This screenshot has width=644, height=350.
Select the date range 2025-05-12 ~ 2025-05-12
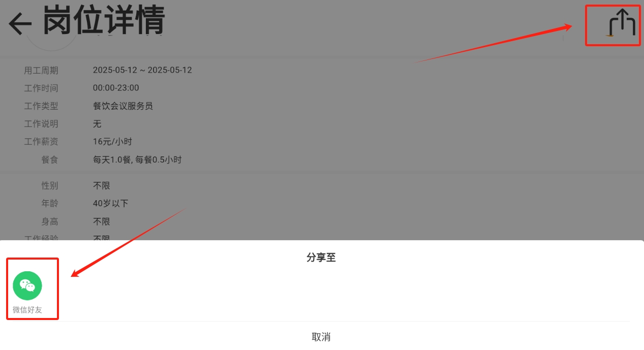(x=142, y=70)
